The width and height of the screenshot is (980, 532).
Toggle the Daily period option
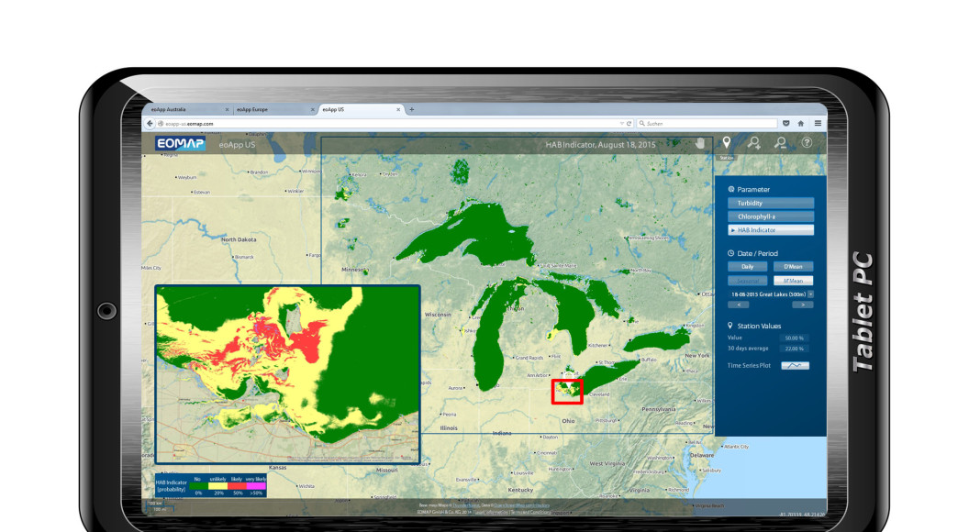click(748, 266)
